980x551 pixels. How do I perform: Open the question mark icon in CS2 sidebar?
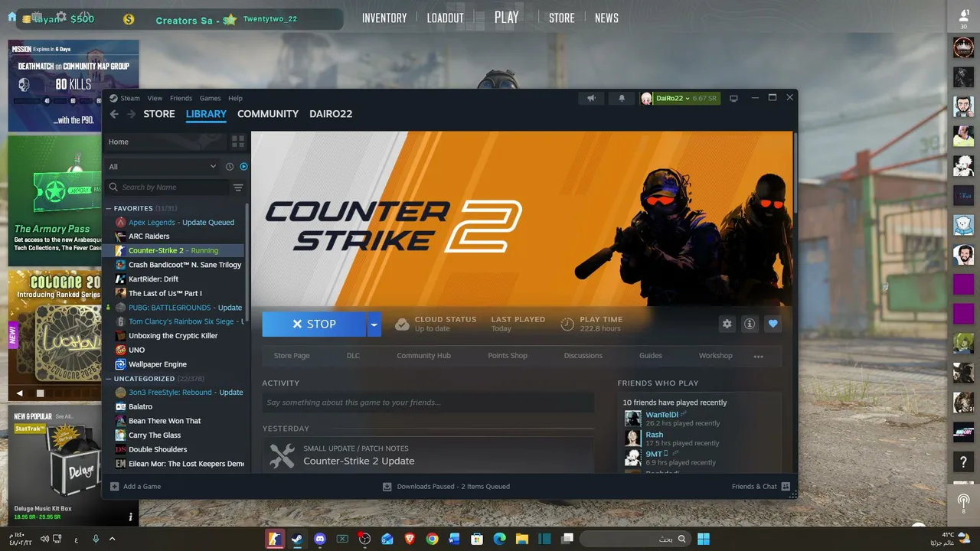point(963,461)
